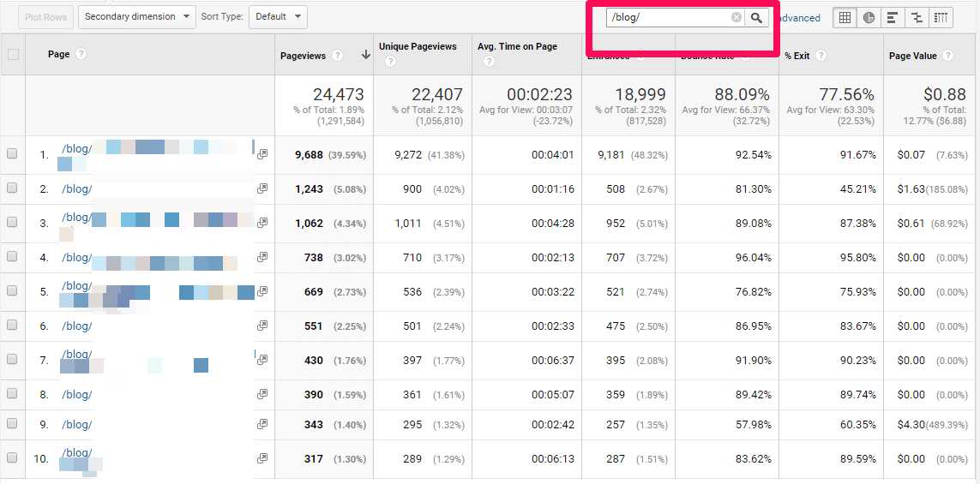Viewport: 980px width, 484px height.
Task: Select the Comparison view icon
Action: click(x=917, y=18)
